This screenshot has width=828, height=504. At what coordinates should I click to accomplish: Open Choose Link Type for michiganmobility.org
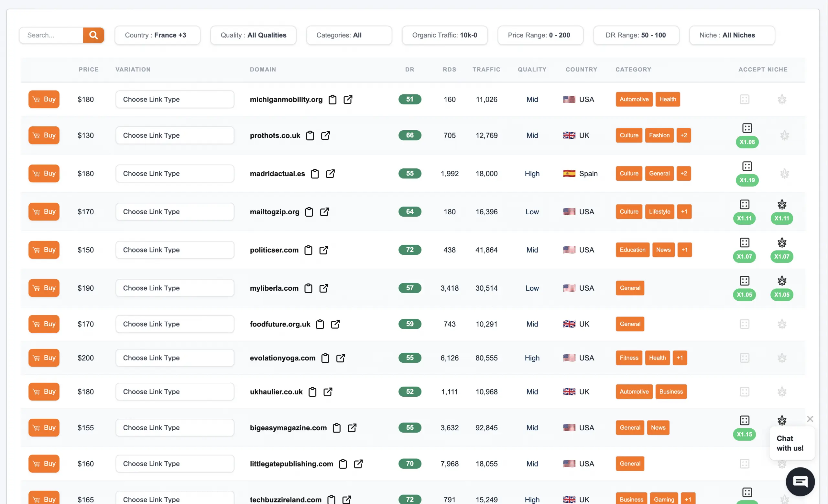pyautogui.click(x=174, y=99)
